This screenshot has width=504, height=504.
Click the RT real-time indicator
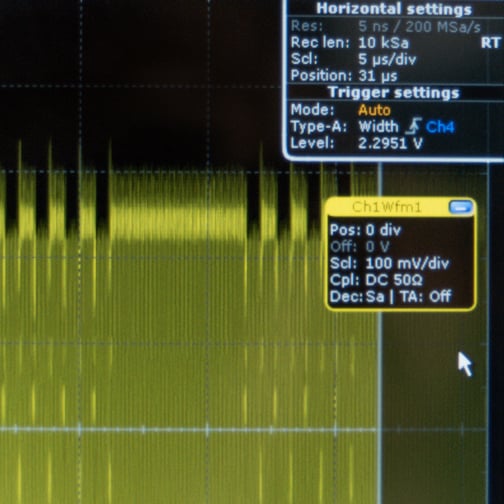click(x=490, y=43)
